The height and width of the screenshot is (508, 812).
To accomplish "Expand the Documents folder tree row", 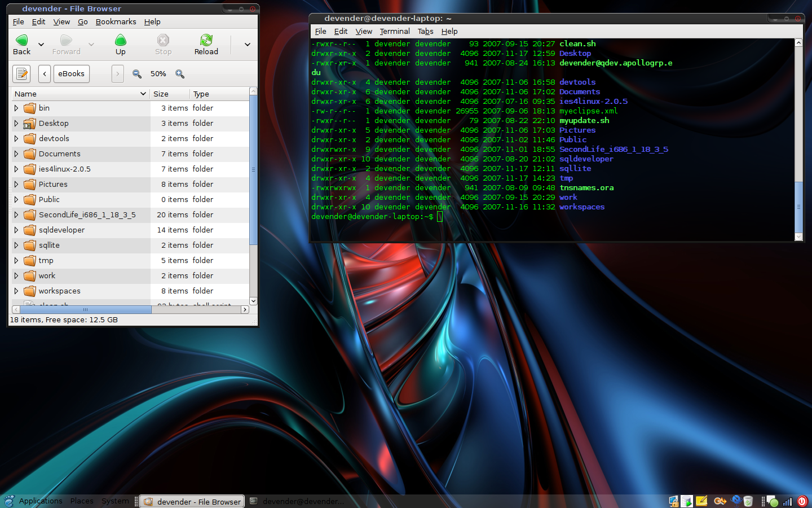I will (x=16, y=154).
